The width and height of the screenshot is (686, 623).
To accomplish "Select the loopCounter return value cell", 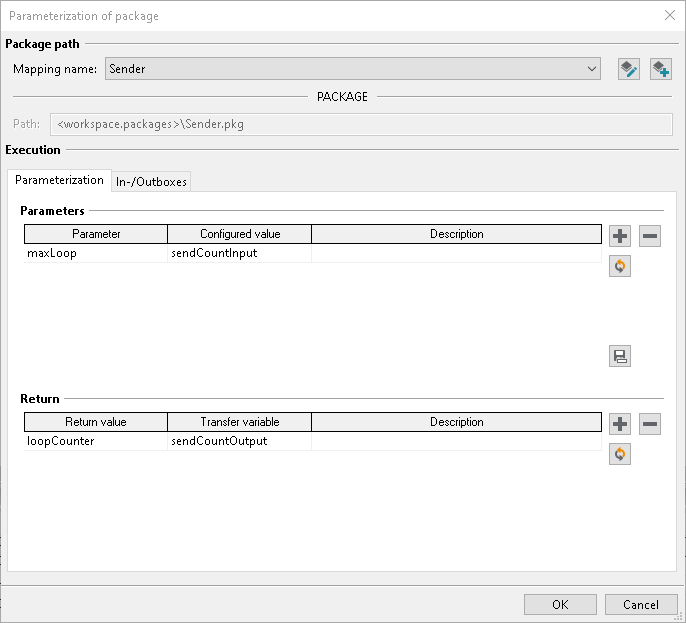I will click(96, 441).
